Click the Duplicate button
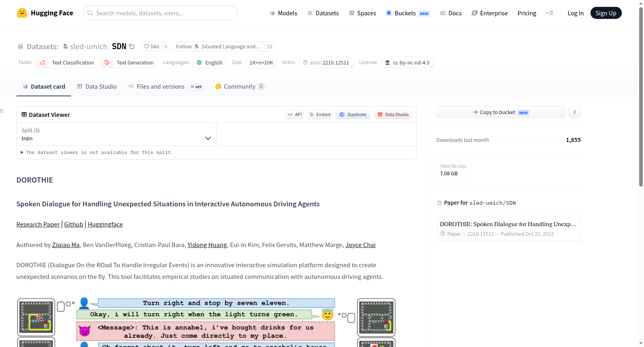 (x=353, y=114)
